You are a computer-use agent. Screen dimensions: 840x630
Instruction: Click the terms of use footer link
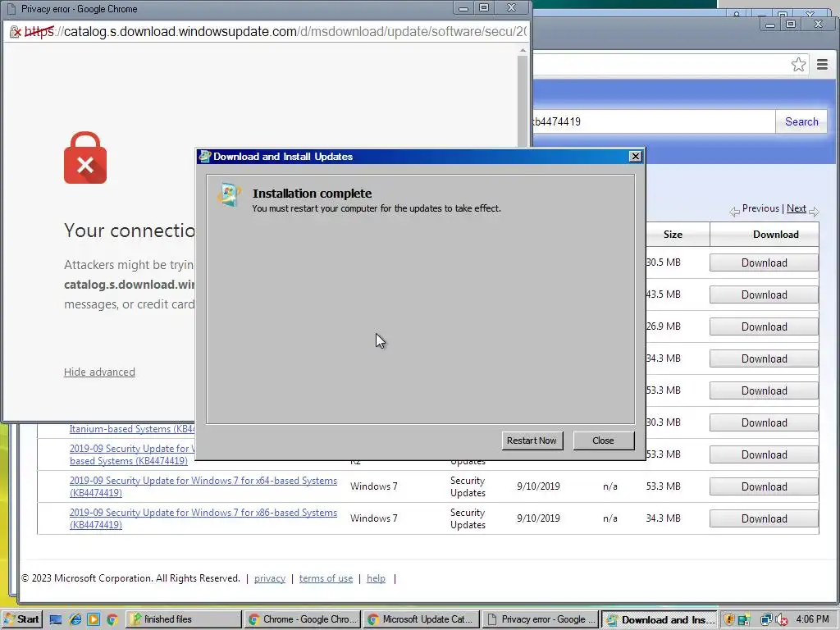coord(326,578)
